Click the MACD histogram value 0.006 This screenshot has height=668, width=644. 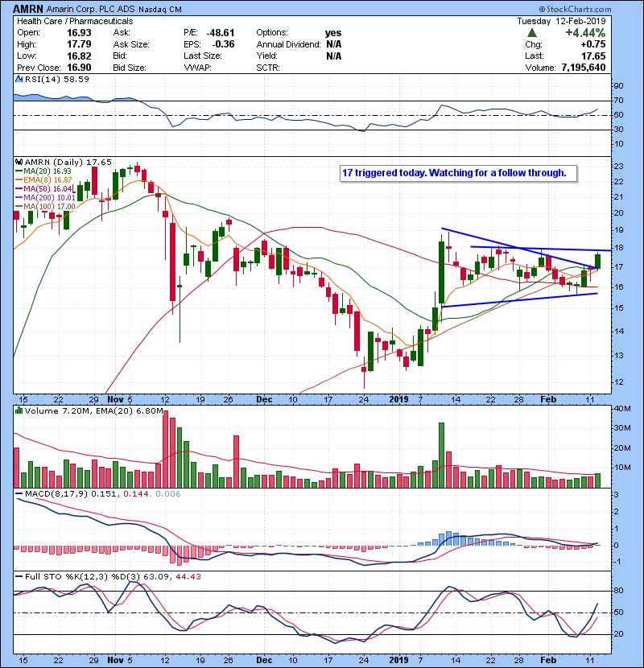(x=168, y=494)
